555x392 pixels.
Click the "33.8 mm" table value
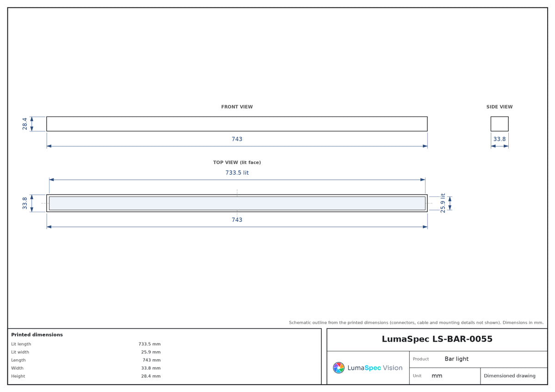pyautogui.click(x=151, y=368)
